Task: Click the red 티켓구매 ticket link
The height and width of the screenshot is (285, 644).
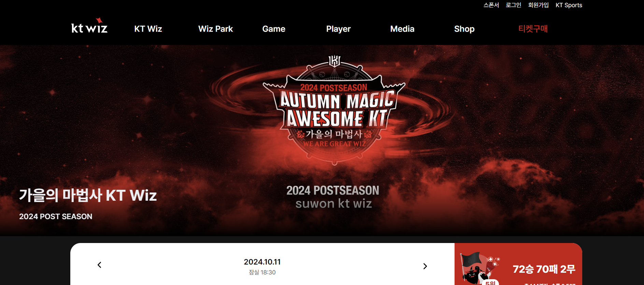Action: point(533,29)
